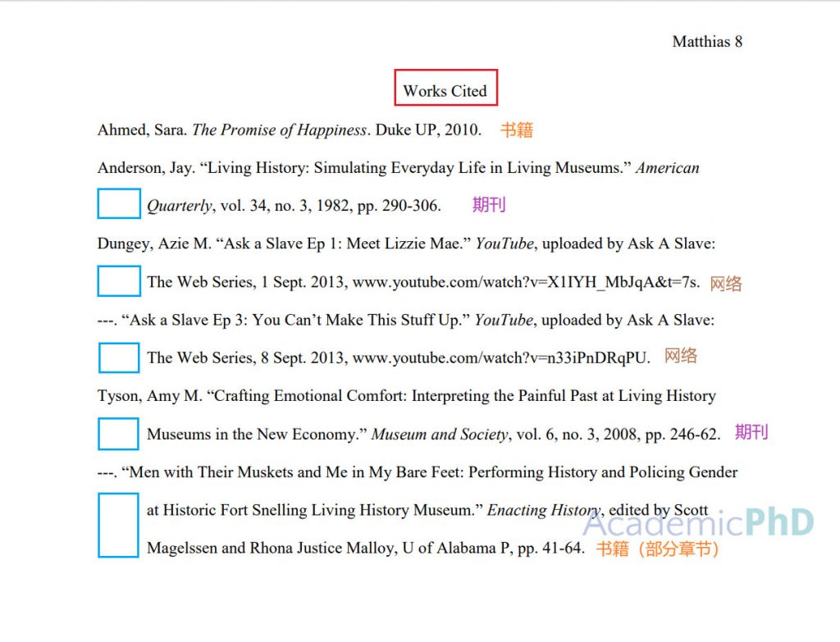Click the "Works Cited" heading
The width and height of the screenshot is (840, 642).
click(445, 90)
